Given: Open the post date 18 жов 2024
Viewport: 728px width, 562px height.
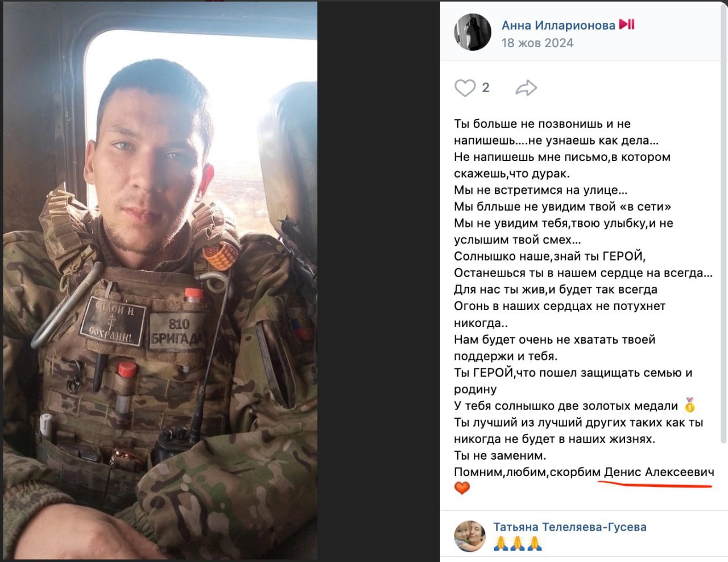Looking at the screenshot, I should [x=537, y=43].
